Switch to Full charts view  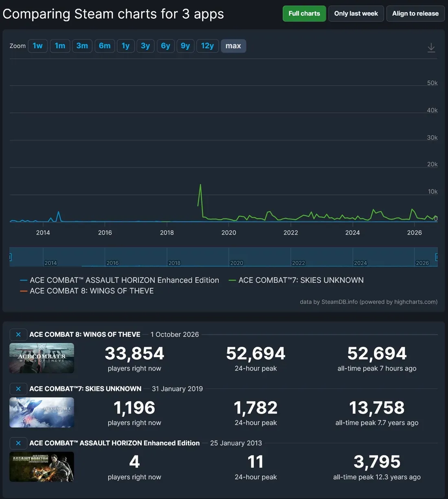(x=304, y=13)
